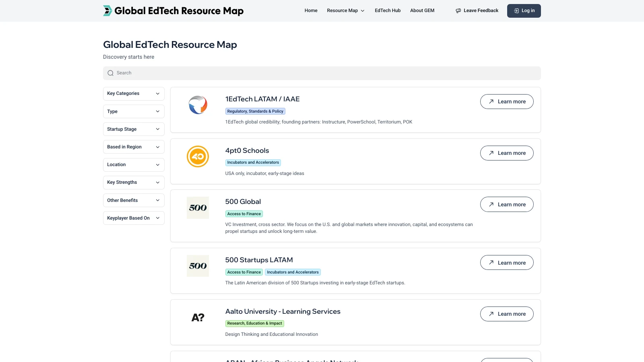Click Learn more for 500 Startups LATAM
The height and width of the screenshot is (362, 644).
click(x=507, y=263)
